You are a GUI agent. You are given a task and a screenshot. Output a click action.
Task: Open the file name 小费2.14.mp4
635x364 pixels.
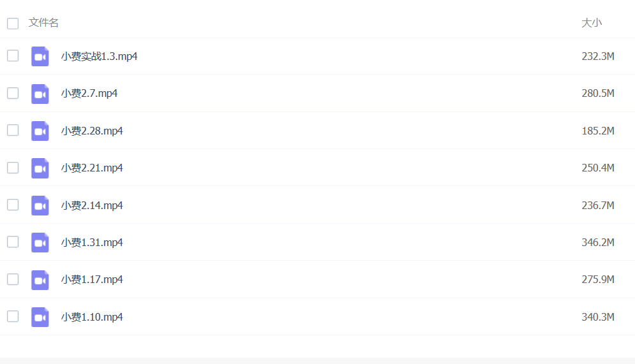92,205
